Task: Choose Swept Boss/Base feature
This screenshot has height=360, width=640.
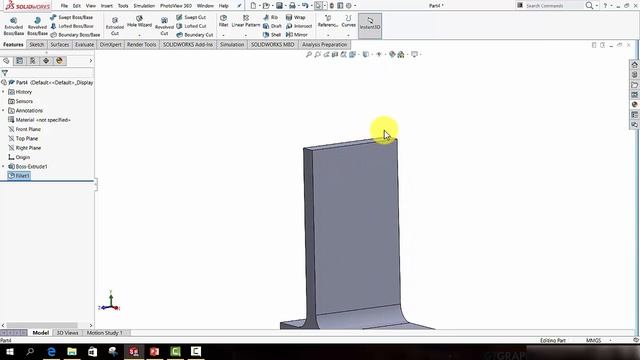Action: (x=71, y=18)
